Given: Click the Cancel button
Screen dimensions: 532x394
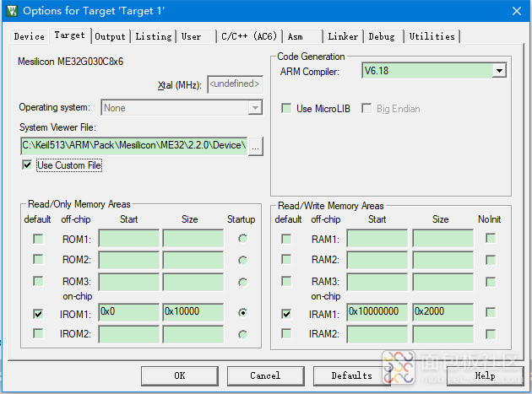Looking at the screenshot, I should tap(265, 375).
